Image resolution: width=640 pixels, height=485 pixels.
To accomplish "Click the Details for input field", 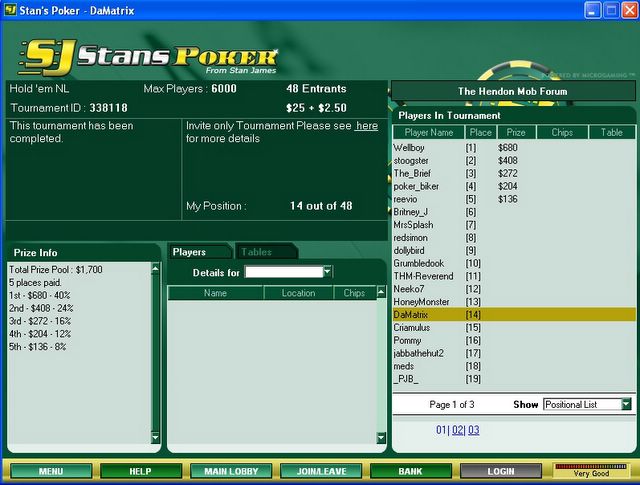I will click(x=284, y=272).
